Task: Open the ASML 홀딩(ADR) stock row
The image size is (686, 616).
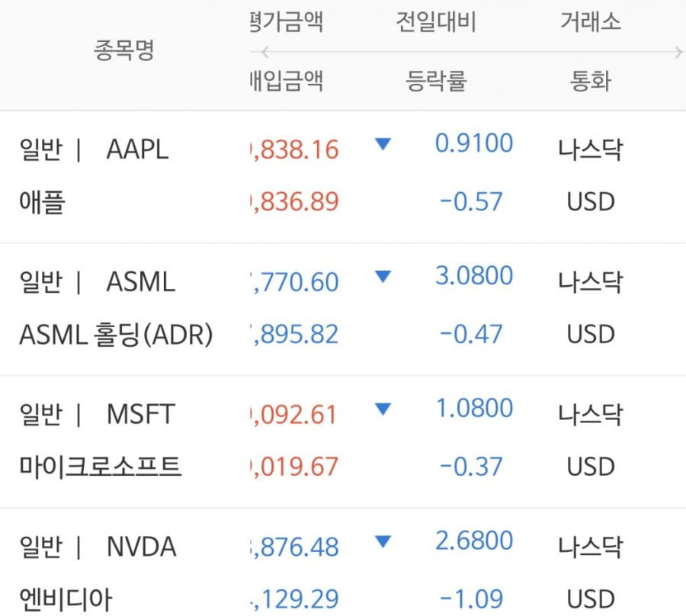Action: 343,310
